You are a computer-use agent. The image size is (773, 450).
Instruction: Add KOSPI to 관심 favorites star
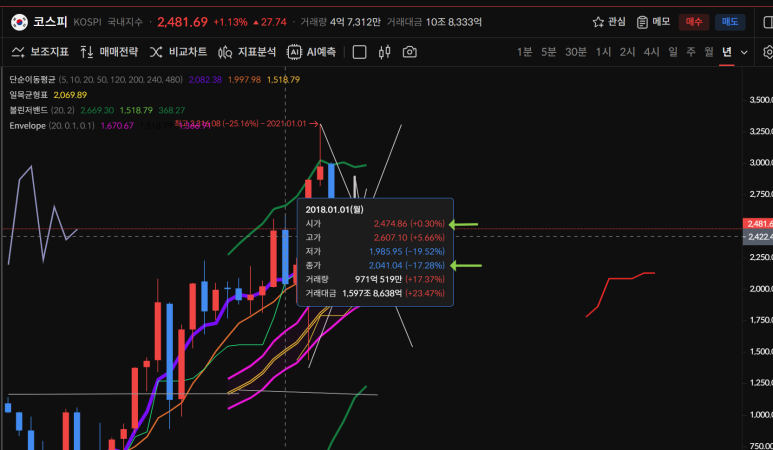point(609,22)
